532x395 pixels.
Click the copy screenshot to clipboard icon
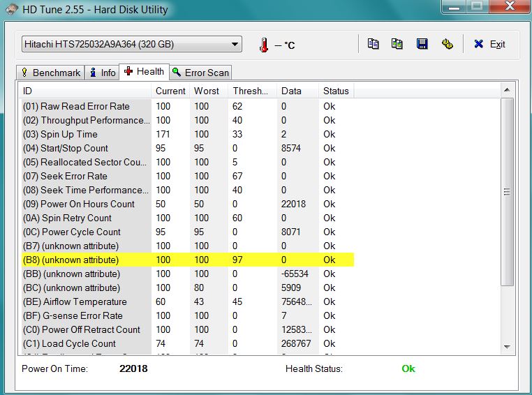pyautogui.click(x=397, y=44)
